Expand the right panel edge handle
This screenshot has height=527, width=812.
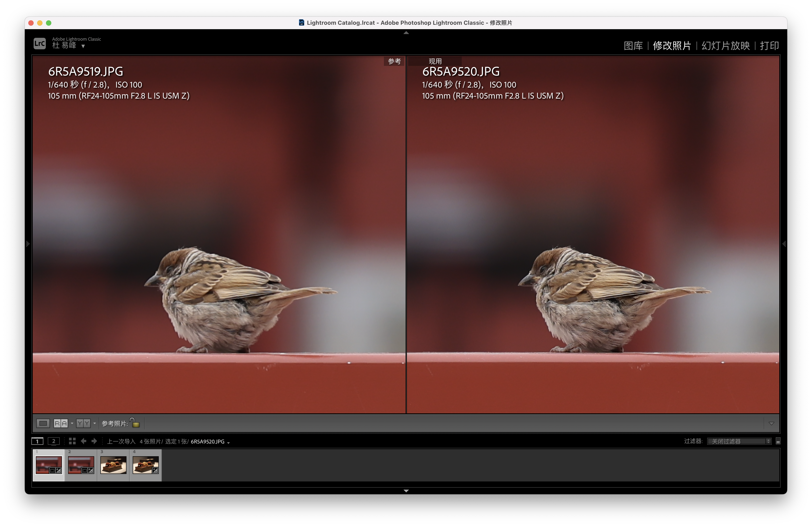[x=784, y=244]
